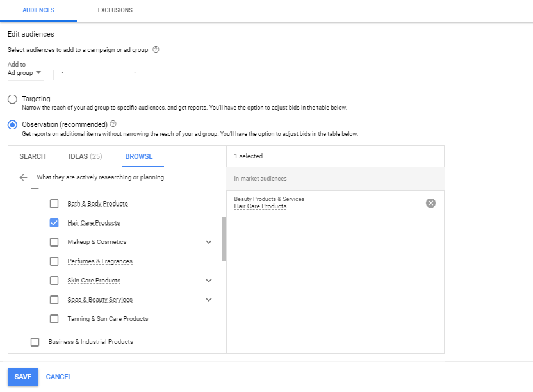Viewport: 533px width, 392px height.
Task: Remove Hair Care Products from selected list
Action: click(x=430, y=203)
